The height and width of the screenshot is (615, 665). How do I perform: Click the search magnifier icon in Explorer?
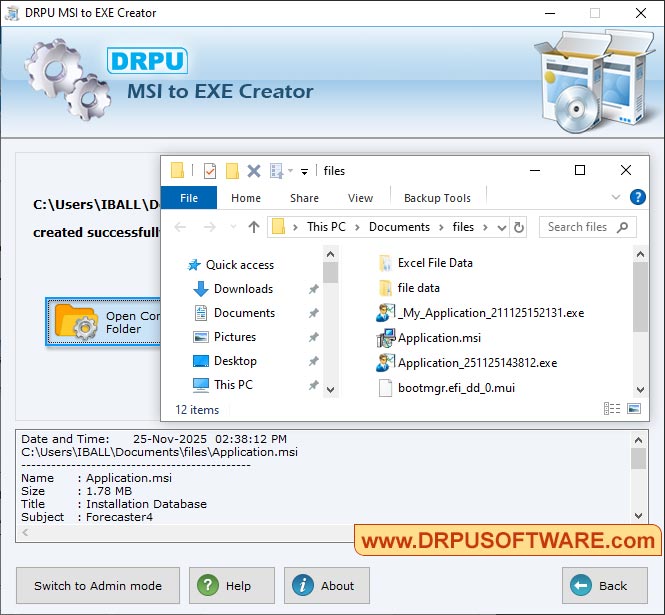coord(623,227)
